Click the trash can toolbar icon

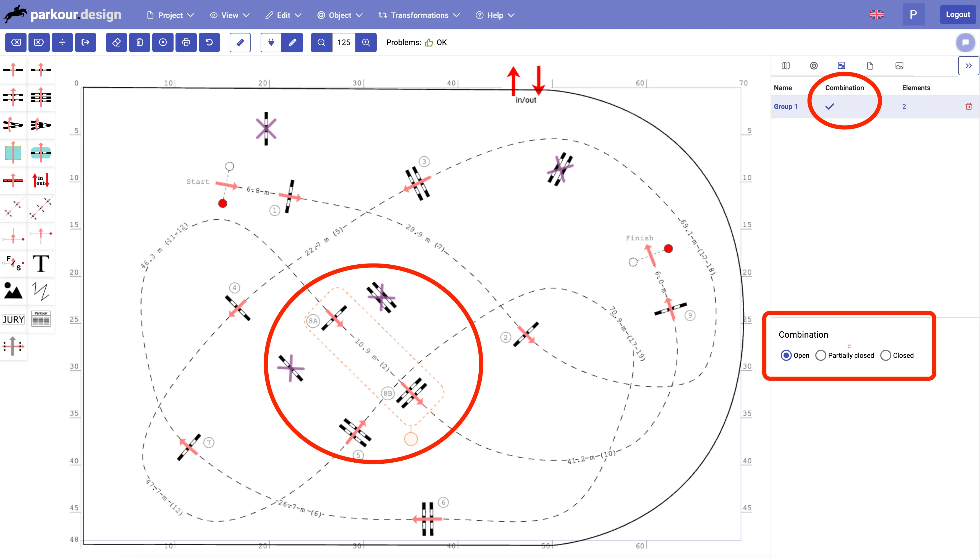pyautogui.click(x=140, y=42)
